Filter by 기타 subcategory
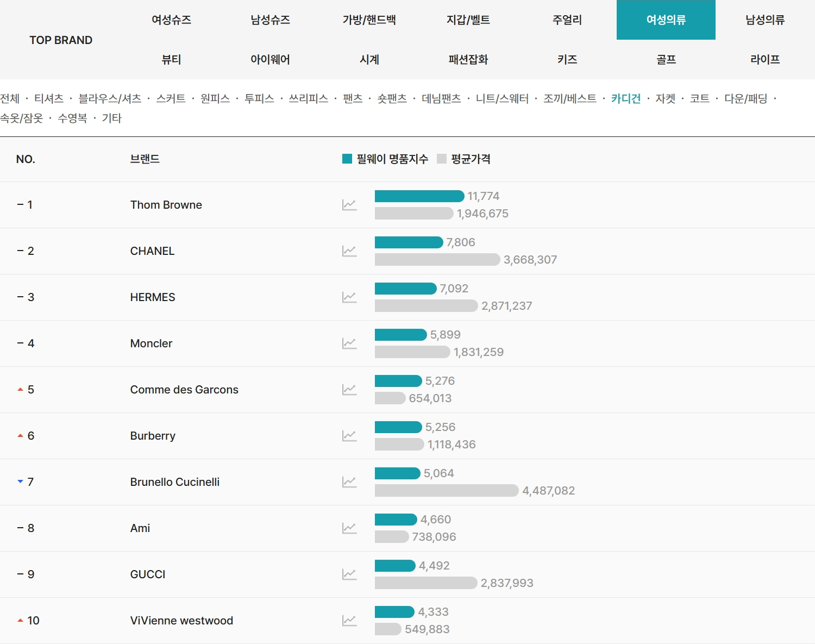This screenshot has width=815, height=644. pyautogui.click(x=111, y=118)
